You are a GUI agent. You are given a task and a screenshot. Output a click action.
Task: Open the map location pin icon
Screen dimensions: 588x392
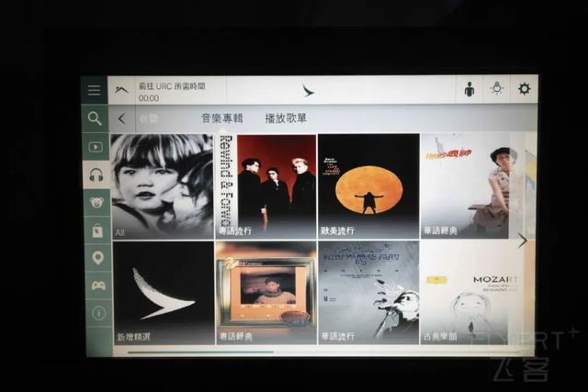98,258
